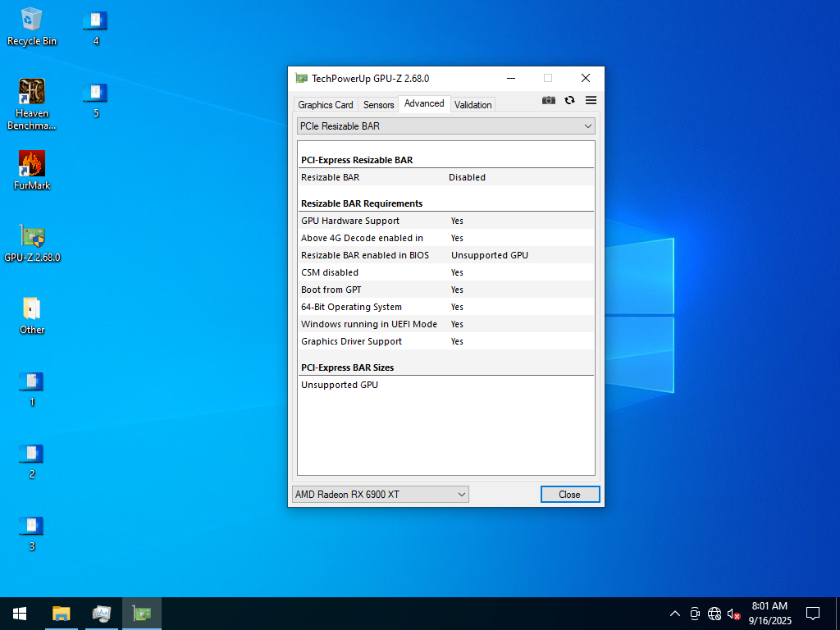Viewport: 840px width, 630px height.
Task: Select the Other folder on desktop
Action: click(32, 316)
